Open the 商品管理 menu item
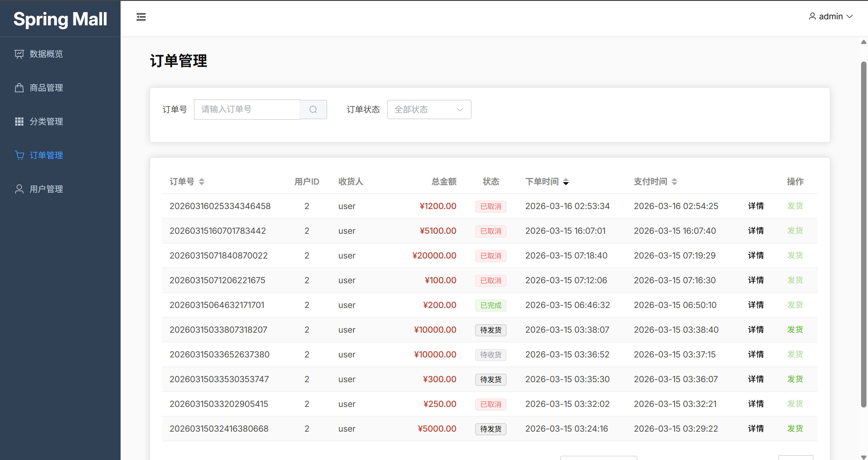 pos(46,87)
